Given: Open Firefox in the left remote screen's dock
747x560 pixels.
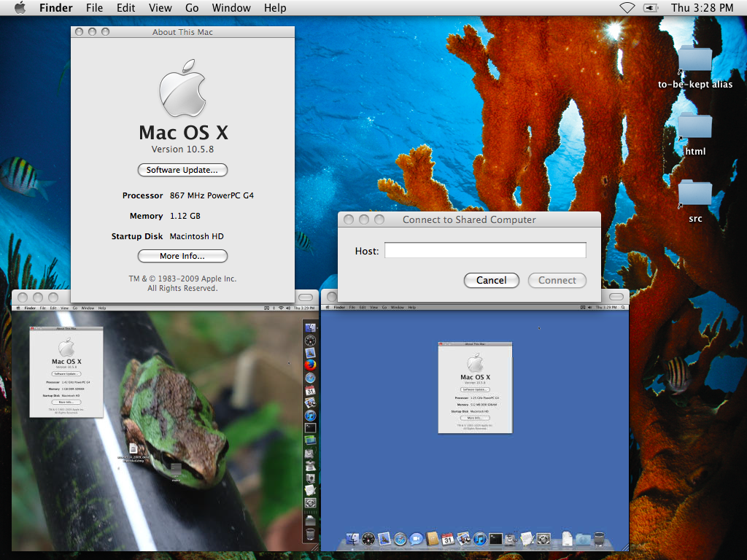Looking at the screenshot, I should (x=310, y=365).
